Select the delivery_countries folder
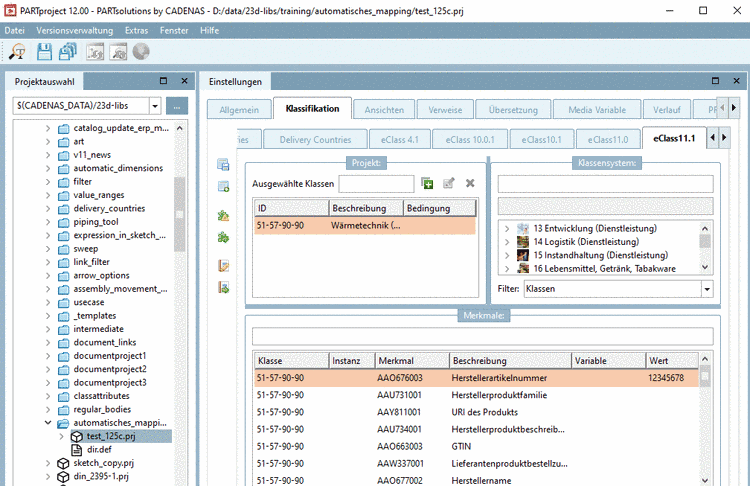Viewport: 750px width, 486px height. tap(109, 209)
